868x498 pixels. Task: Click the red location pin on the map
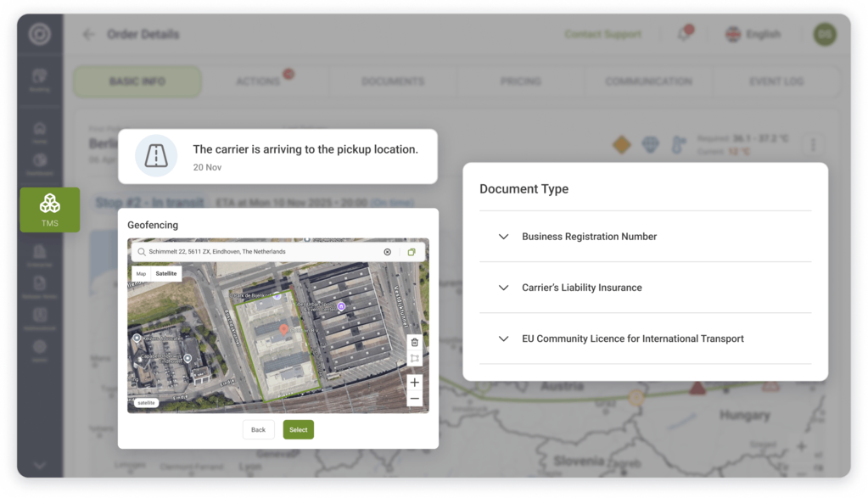pyautogui.click(x=283, y=330)
